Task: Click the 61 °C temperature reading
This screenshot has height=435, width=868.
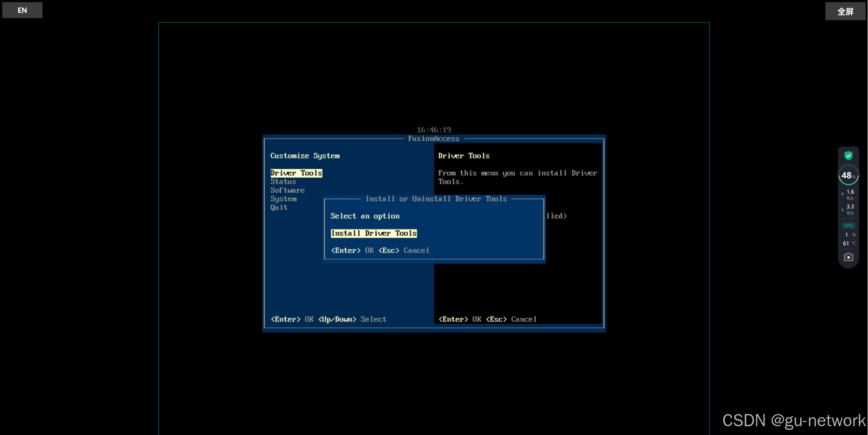Action: tap(849, 243)
